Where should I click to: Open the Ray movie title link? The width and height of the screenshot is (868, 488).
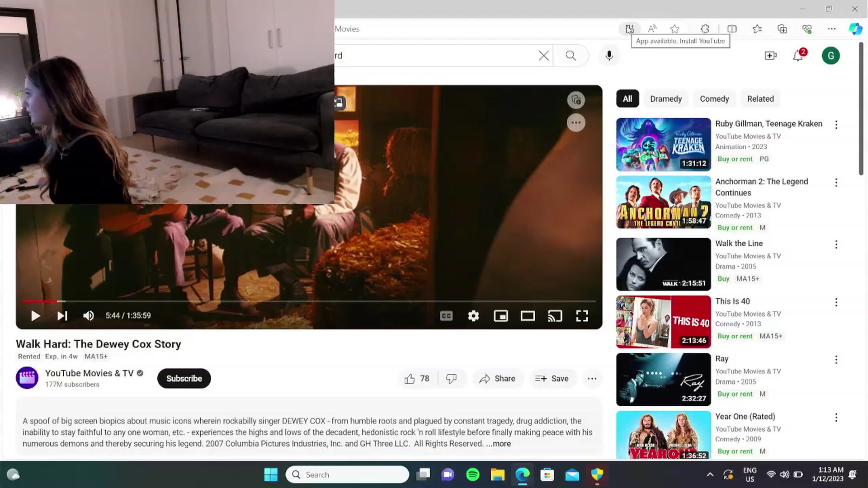(722, 359)
